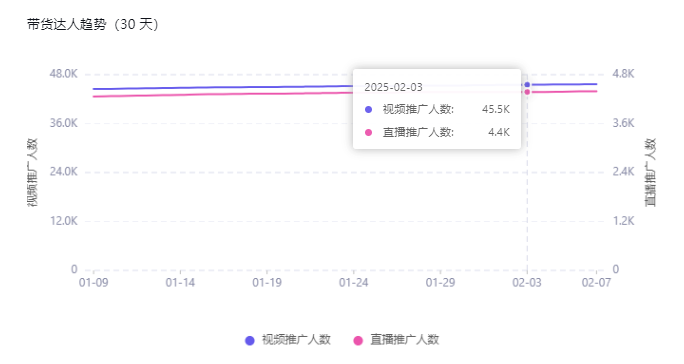Screen dimensions: 684x364
Task: Click the 3.6K right axis label
Action: (x=623, y=123)
